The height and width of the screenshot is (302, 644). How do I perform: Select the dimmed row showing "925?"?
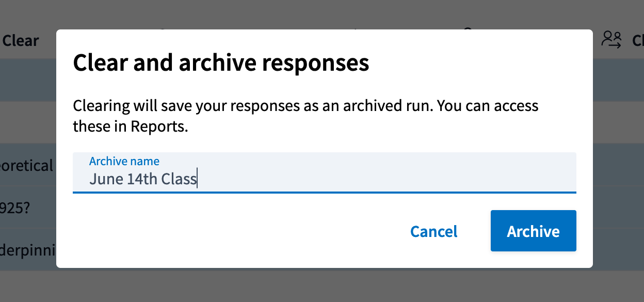pyautogui.click(x=28, y=208)
